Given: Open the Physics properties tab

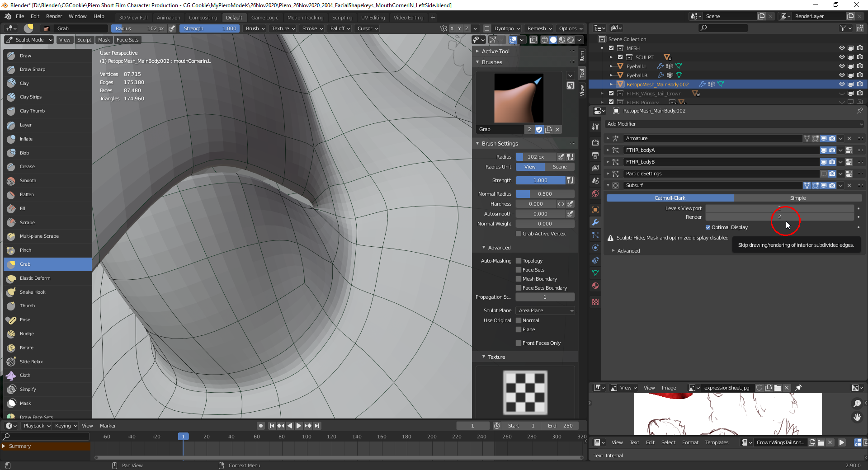Looking at the screenshot, I should tap(595, 248).
